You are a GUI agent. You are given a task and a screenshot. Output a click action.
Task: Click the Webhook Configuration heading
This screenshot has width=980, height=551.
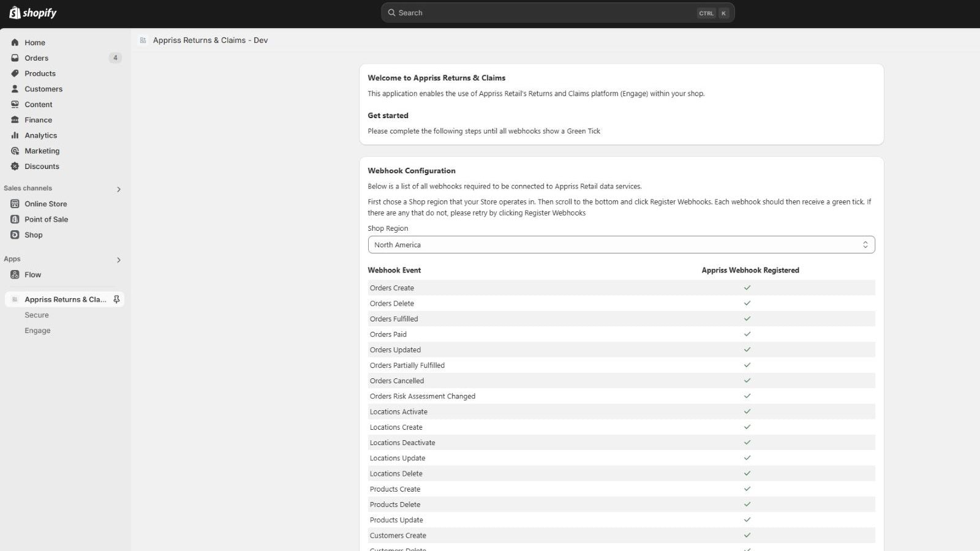(x=412, y=171)
